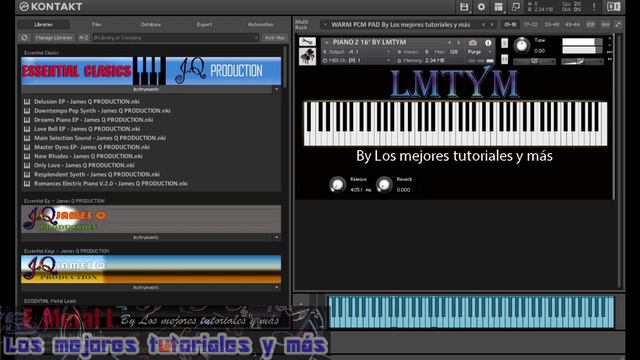Screen dimensions: 640x360
Task: Click the Reverb knob
Action: pos(384,184)
